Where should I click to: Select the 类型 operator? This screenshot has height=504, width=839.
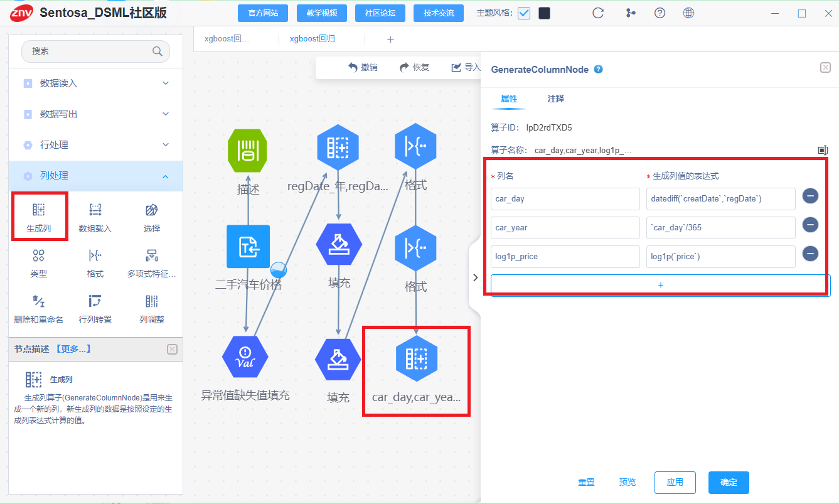38,263
